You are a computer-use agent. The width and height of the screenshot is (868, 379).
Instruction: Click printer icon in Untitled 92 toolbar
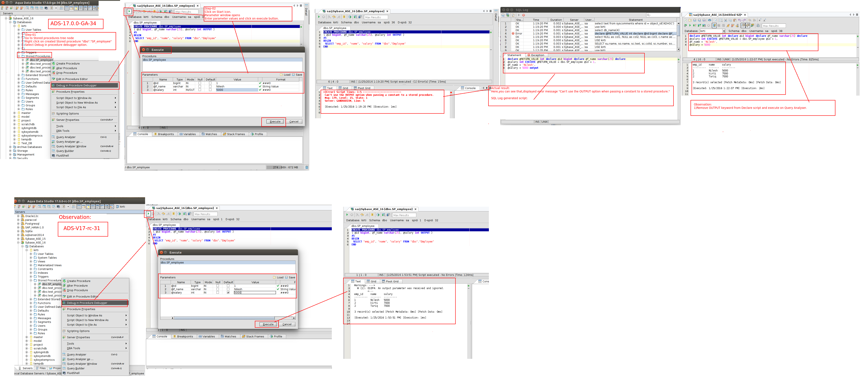(x=710, y=20)
